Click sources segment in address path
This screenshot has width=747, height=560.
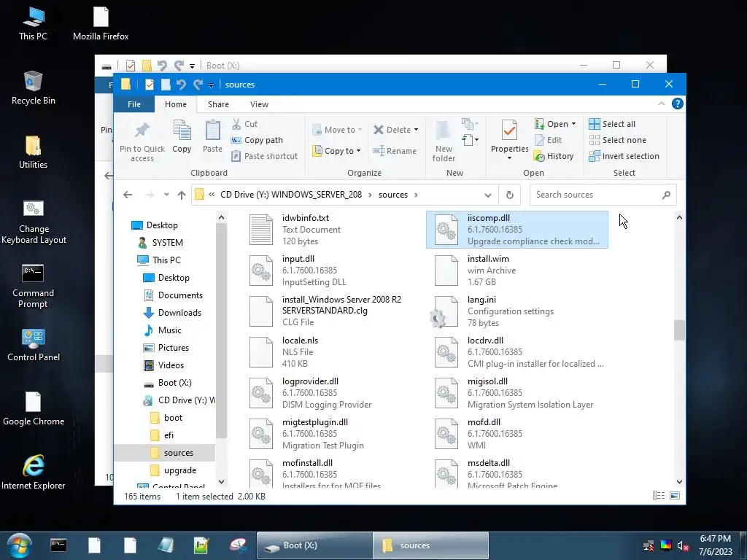(393, 195)
